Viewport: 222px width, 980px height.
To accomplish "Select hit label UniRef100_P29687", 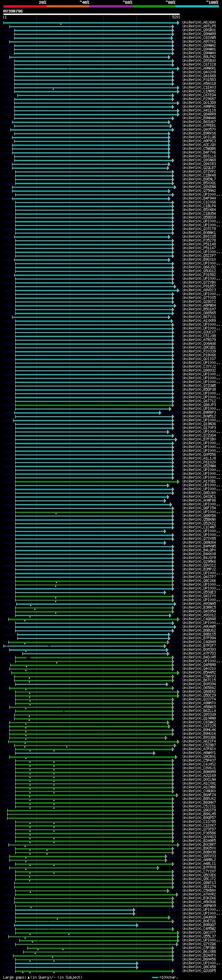I will pyautogui.click(x=199, y=99).
